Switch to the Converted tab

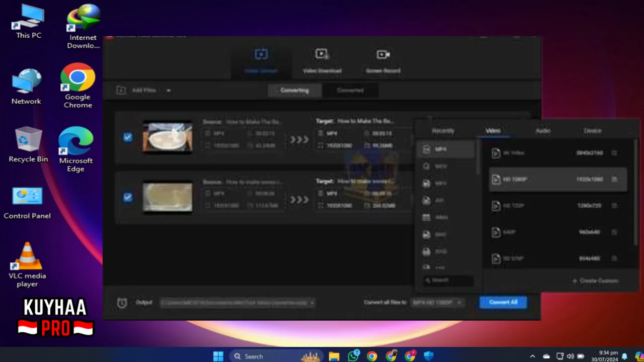coord(350,90)
